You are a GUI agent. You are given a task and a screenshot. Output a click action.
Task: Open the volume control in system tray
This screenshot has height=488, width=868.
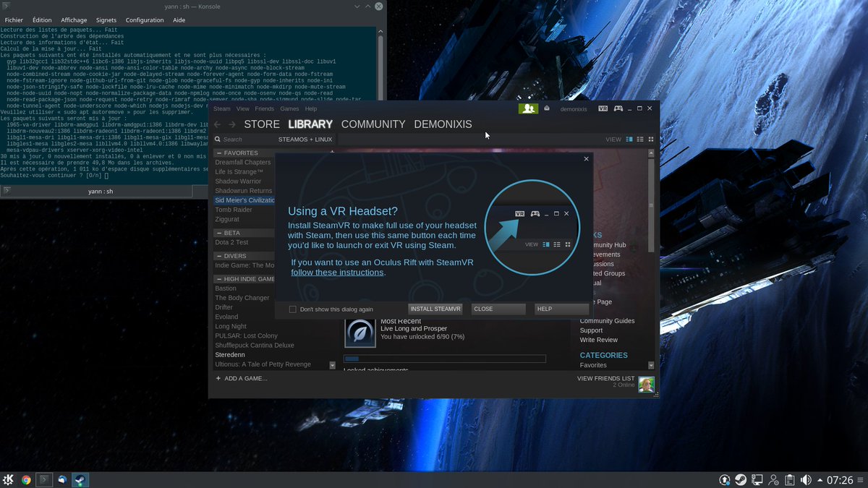[806, 479]
